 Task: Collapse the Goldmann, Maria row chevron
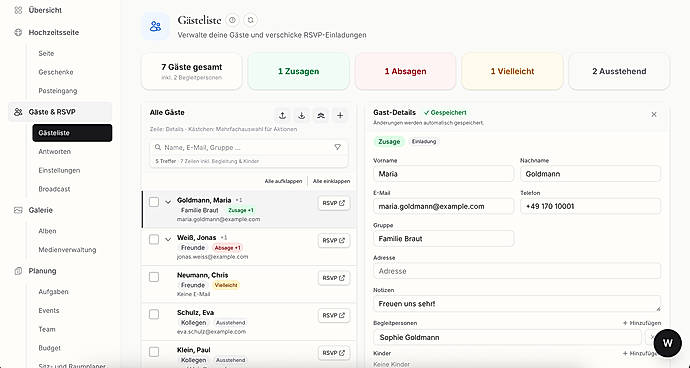tap(168, 202)
